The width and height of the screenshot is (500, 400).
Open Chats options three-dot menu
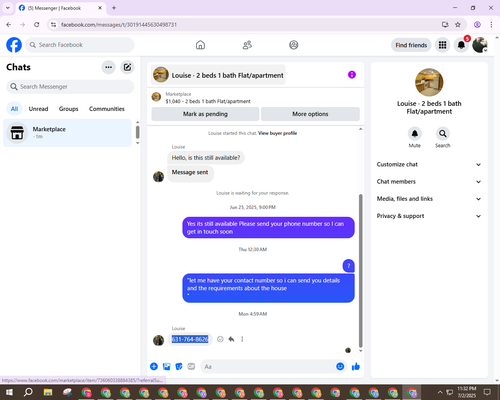(108, 67)
